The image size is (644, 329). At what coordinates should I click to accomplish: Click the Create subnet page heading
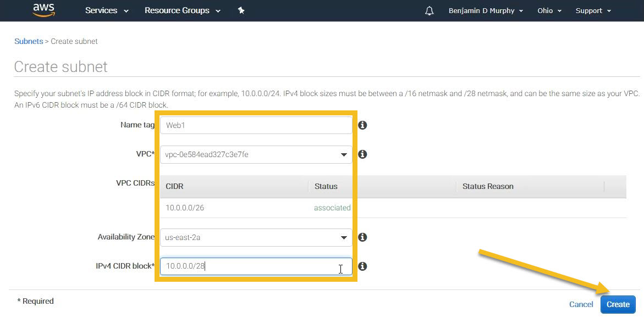[x=61, y=67]
